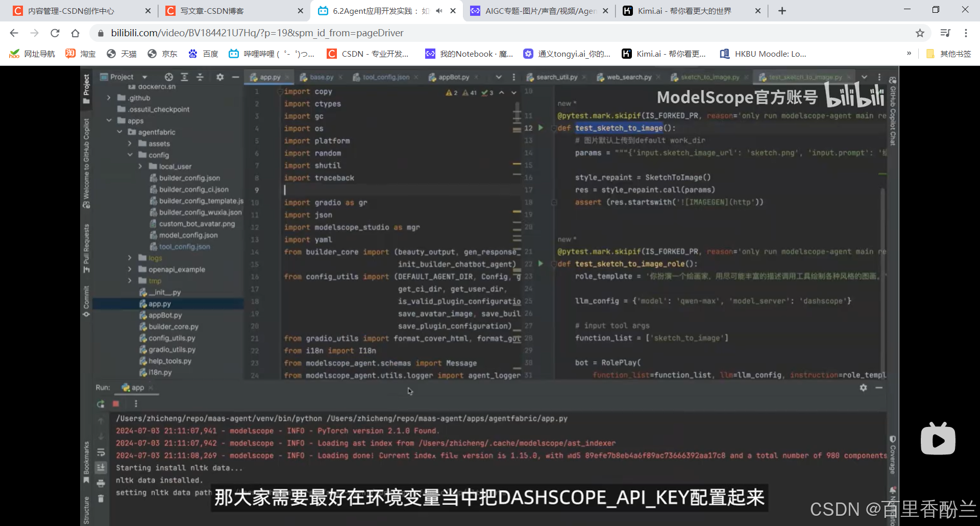Collapse the config folder
Viewport: 980px width, 526px height.
[130, 155]
